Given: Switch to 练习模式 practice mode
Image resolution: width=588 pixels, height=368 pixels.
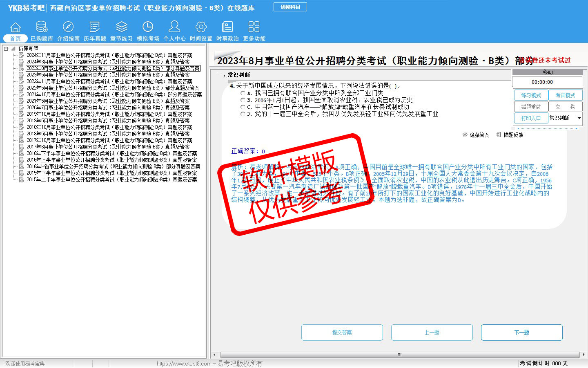Looking at the screenshot, I should 530,95.
